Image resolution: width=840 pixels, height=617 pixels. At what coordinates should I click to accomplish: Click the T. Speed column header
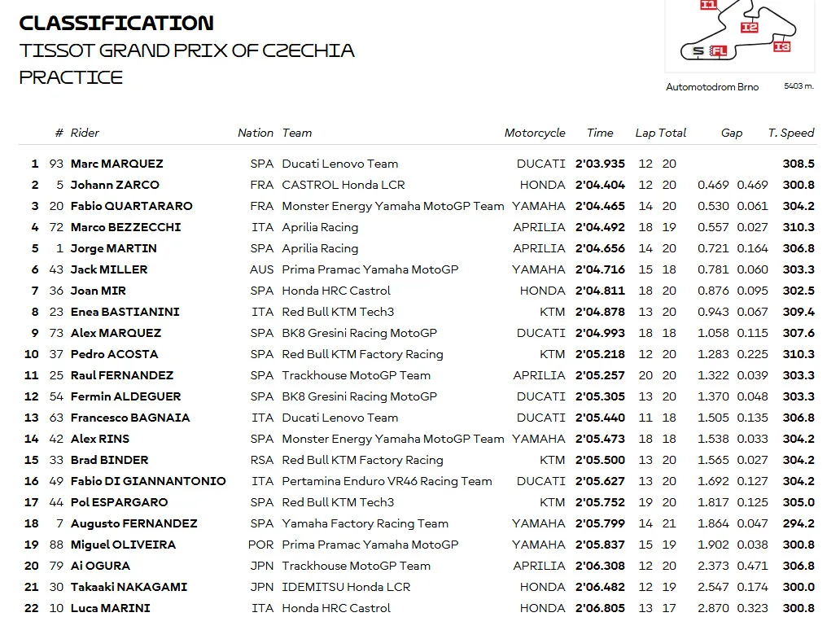tap(790, 133)
